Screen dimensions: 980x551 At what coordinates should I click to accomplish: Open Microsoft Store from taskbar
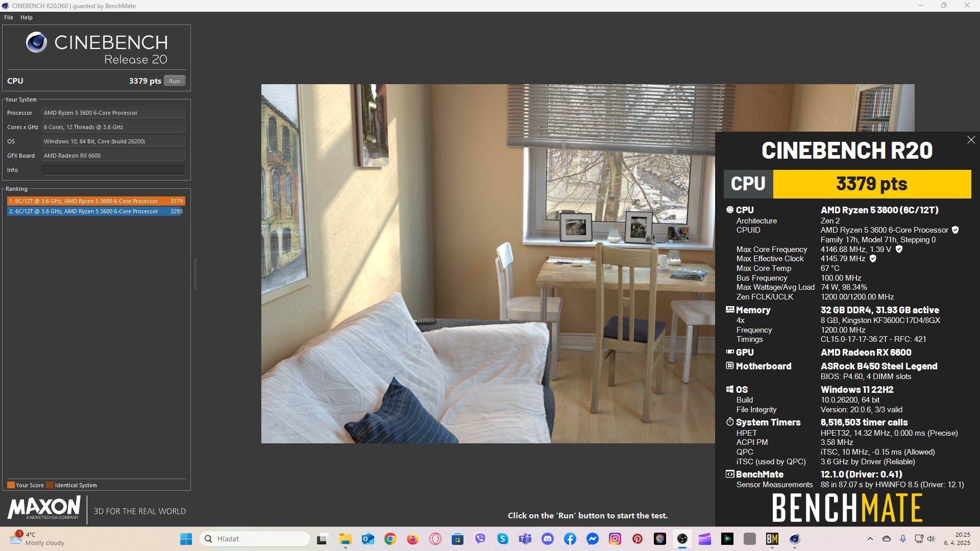click(458, 539)
